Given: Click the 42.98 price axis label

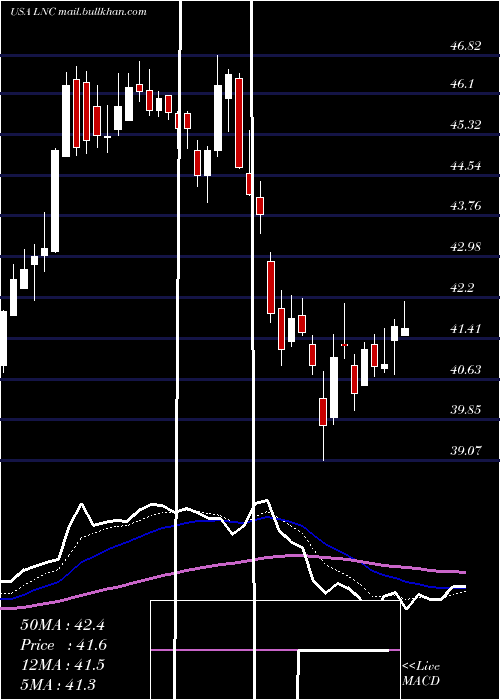Looking at the screenshot, I should 466,247.
